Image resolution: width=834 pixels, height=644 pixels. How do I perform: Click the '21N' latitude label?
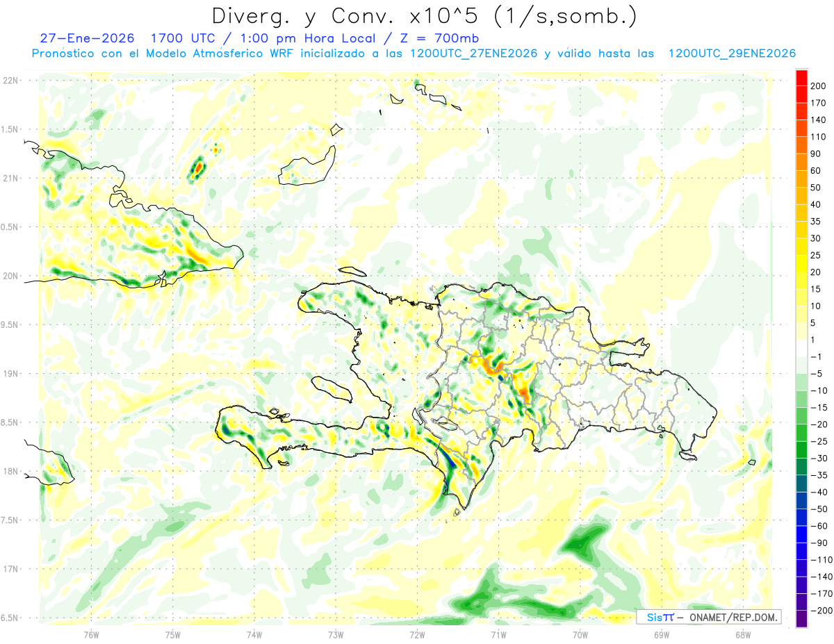click(10, 178)
